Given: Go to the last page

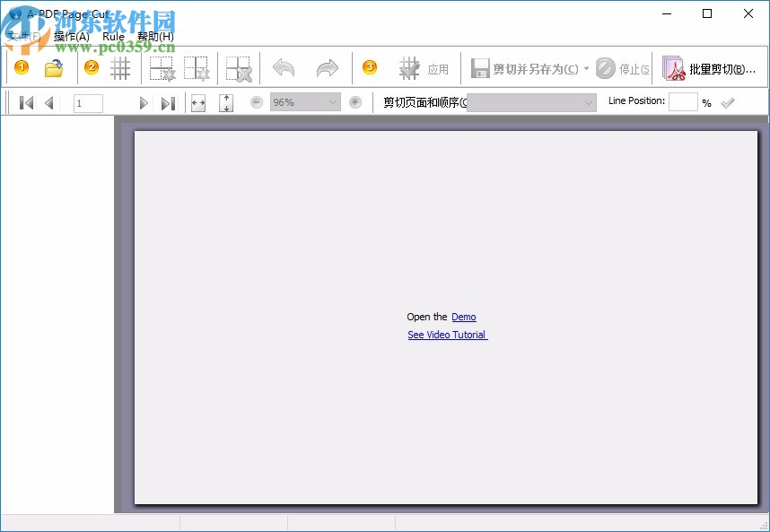Looking at the screenshot, I should coord(169,102).
